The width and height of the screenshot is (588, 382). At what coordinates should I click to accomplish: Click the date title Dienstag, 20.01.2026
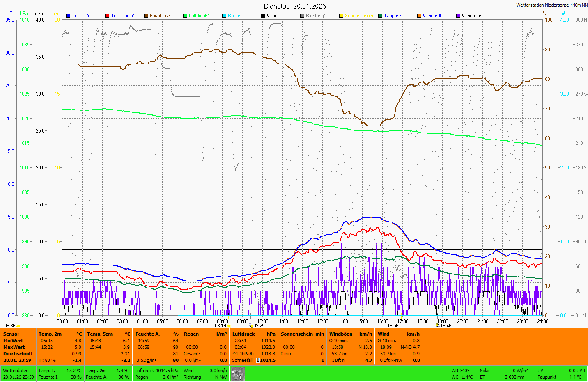click(x=295, y=6)
